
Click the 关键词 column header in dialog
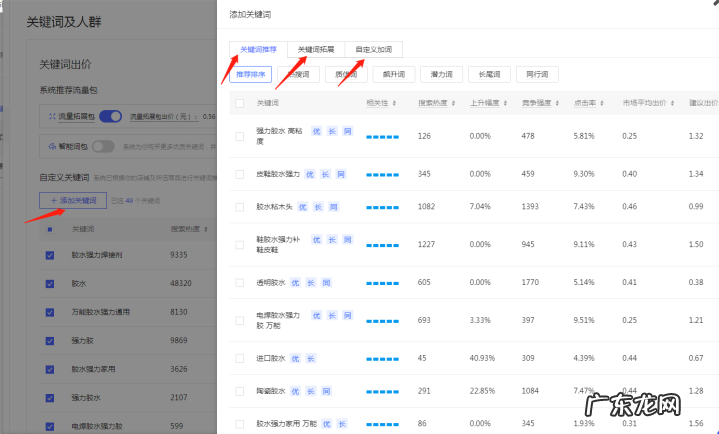click(267, 103)
